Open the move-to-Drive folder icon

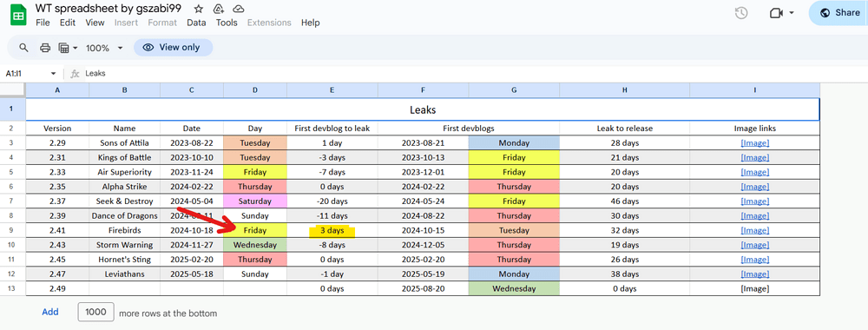point(219,9)
